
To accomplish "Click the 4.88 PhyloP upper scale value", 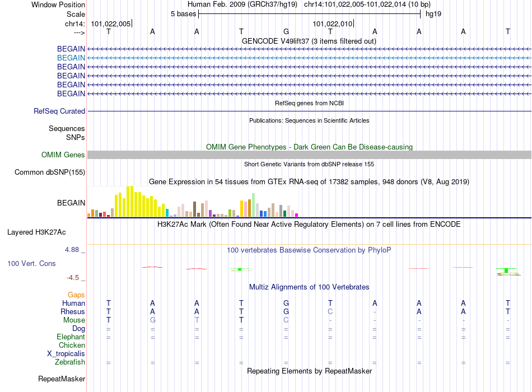I will 72,250.
